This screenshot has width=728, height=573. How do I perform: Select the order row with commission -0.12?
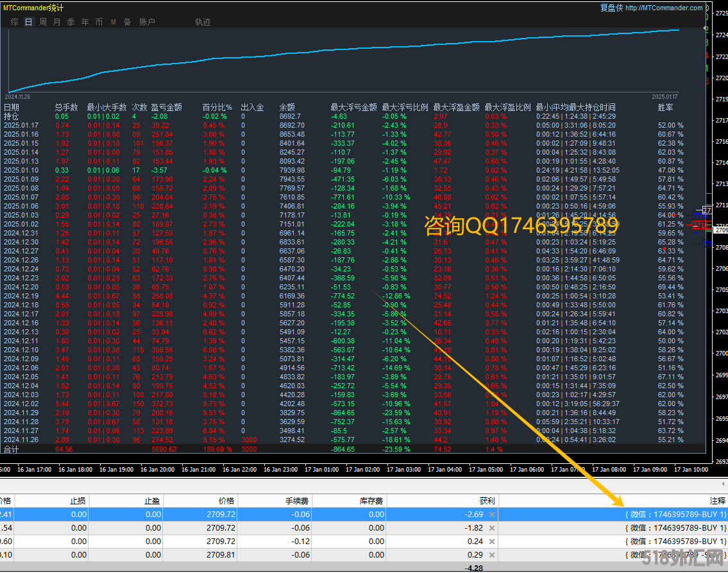coord(364,542)
